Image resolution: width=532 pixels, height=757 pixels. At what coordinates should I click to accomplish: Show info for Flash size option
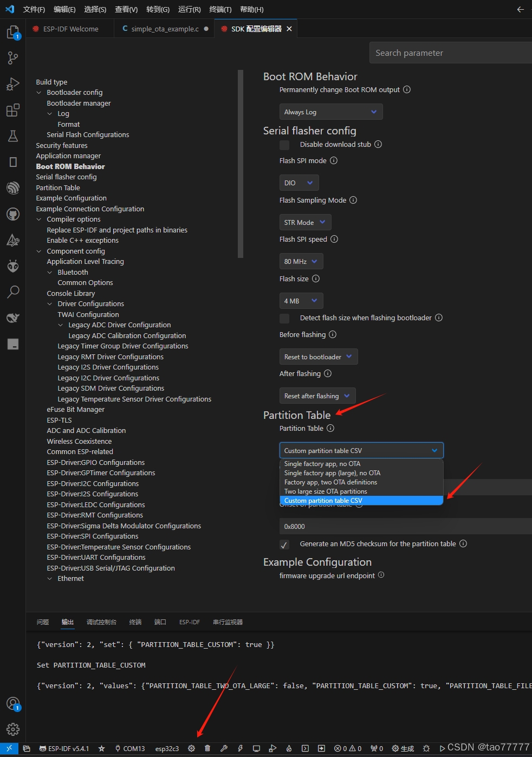point(316,279)
